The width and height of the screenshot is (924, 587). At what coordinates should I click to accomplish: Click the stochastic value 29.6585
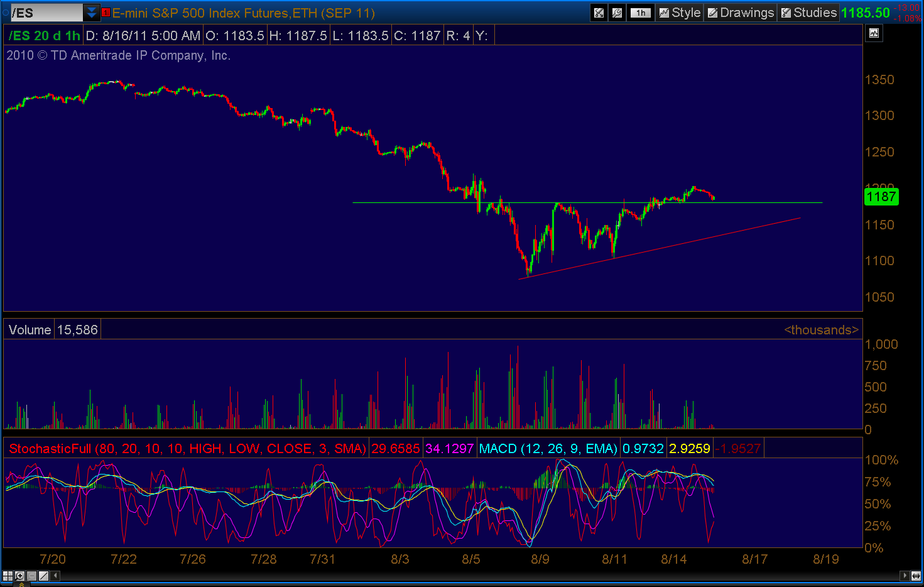point(396,449)
